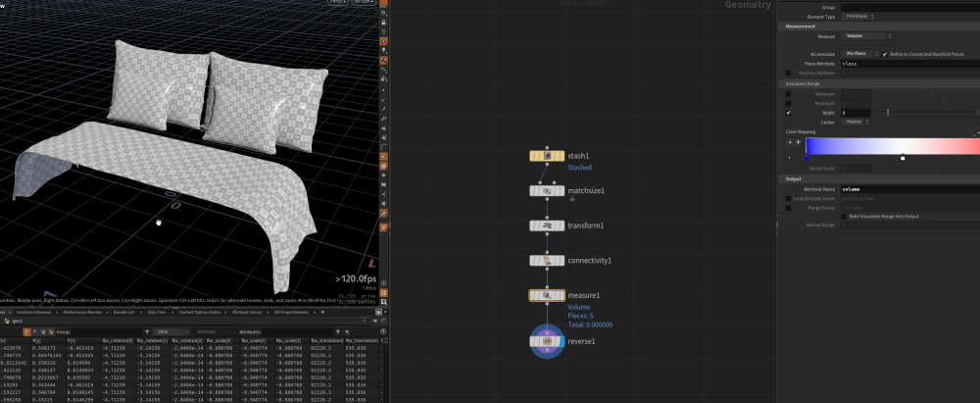Switch to the OD Asset Library tab
980x403 pixels.
coord(249,312)
